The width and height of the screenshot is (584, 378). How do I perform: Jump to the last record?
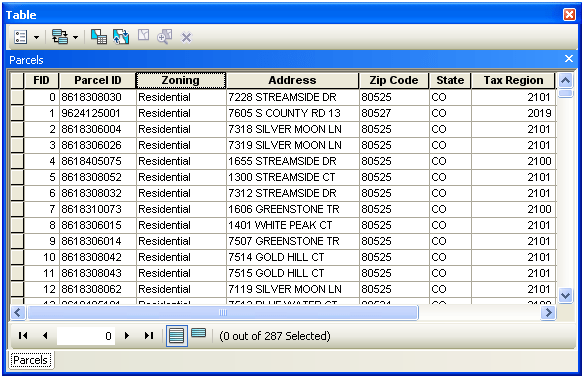pyautogui.click(x=149, y=336)
